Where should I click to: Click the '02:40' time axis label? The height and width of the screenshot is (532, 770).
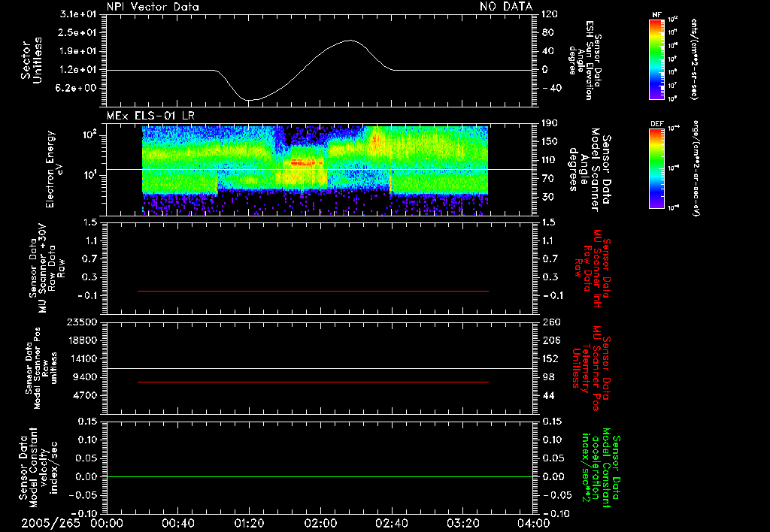tap(391, 523)
